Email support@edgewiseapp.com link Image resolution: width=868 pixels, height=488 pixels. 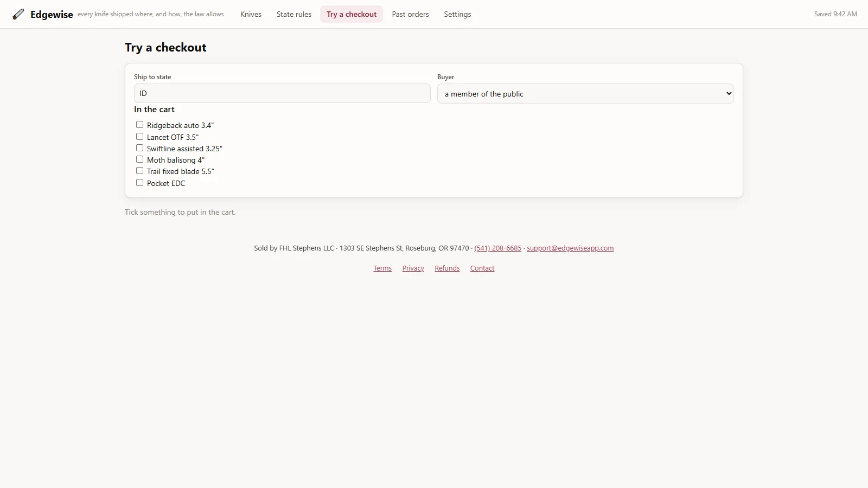(x=570, y=248)
